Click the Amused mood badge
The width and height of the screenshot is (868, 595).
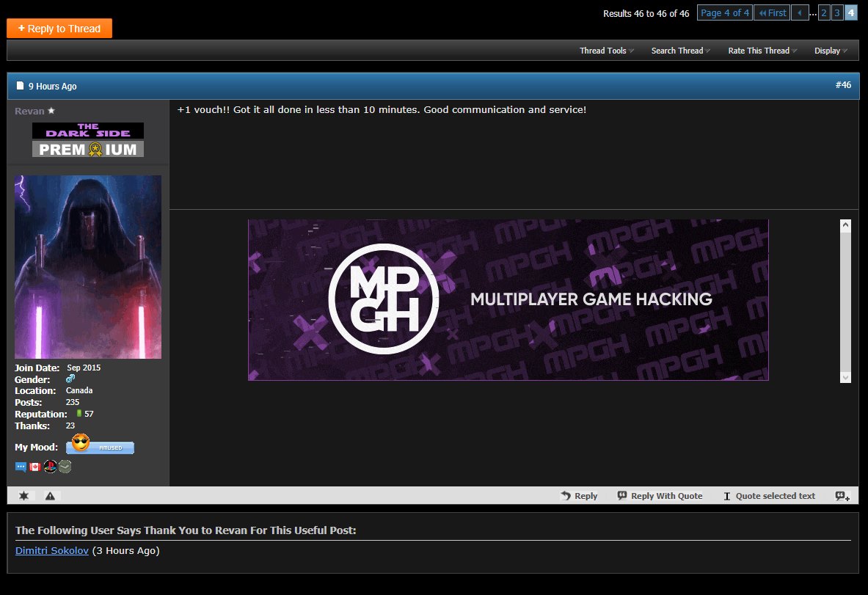click(x=101, y=445)
